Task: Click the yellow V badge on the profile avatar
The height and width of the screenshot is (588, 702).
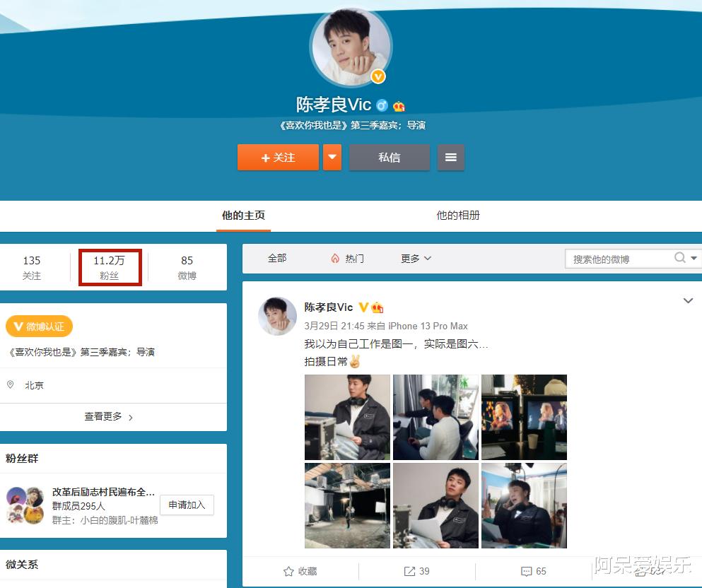Action: click(x=378, y=78)
